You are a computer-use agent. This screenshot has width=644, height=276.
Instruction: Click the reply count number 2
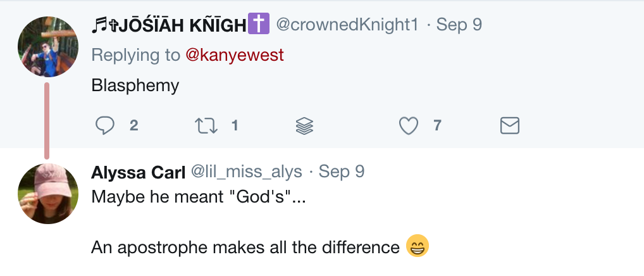133,126
